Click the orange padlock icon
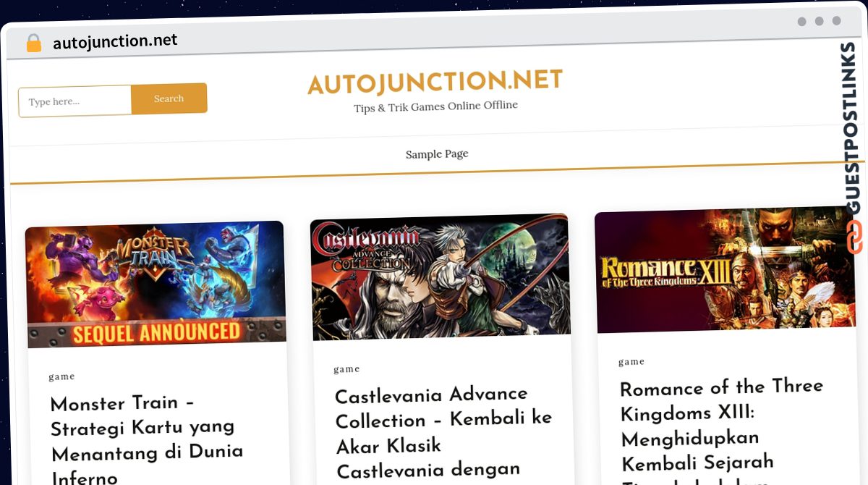 coord(33,43)
